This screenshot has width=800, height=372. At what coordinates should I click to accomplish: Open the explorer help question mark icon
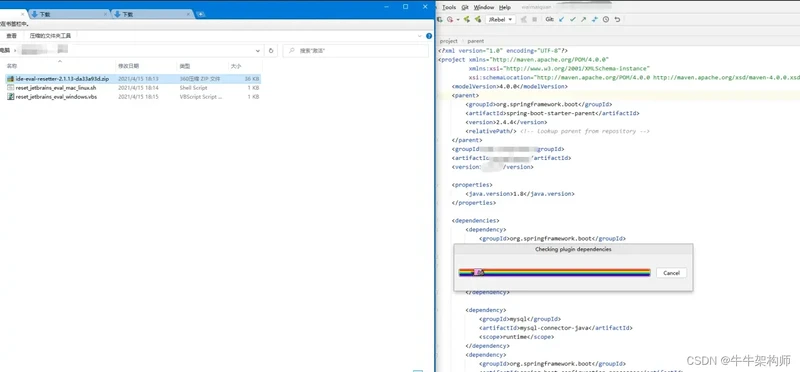coord(429,36)
